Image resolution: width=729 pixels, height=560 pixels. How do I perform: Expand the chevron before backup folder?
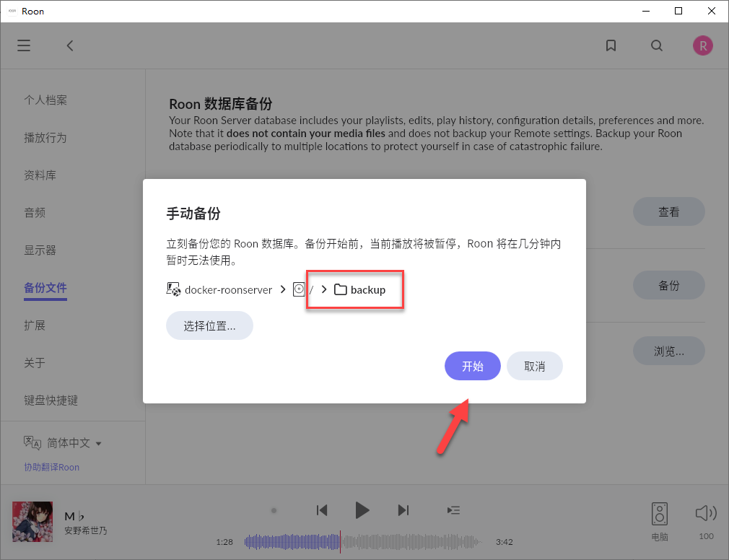click(x=324, y=289)
